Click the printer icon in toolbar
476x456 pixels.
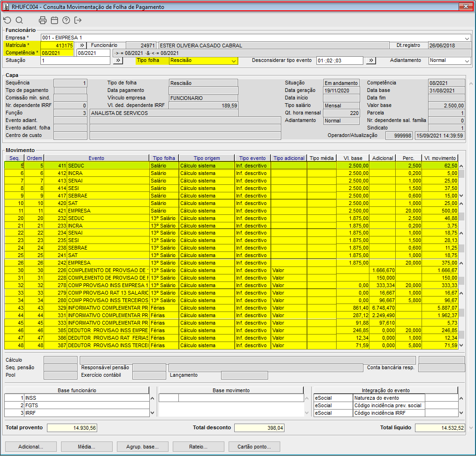click(43, 20)
